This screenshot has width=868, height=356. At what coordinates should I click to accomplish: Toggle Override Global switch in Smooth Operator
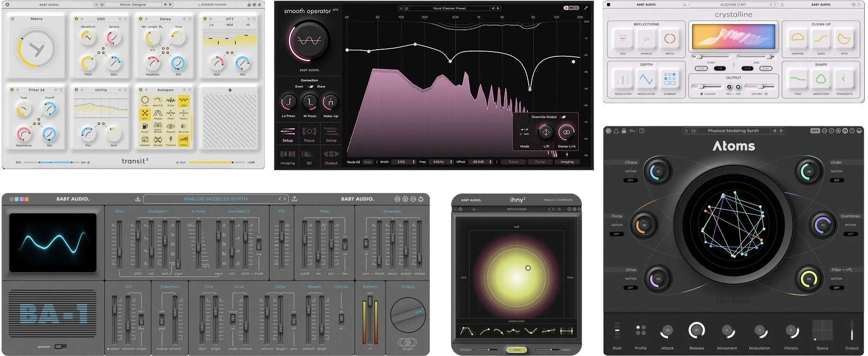[x=563, y=117]
